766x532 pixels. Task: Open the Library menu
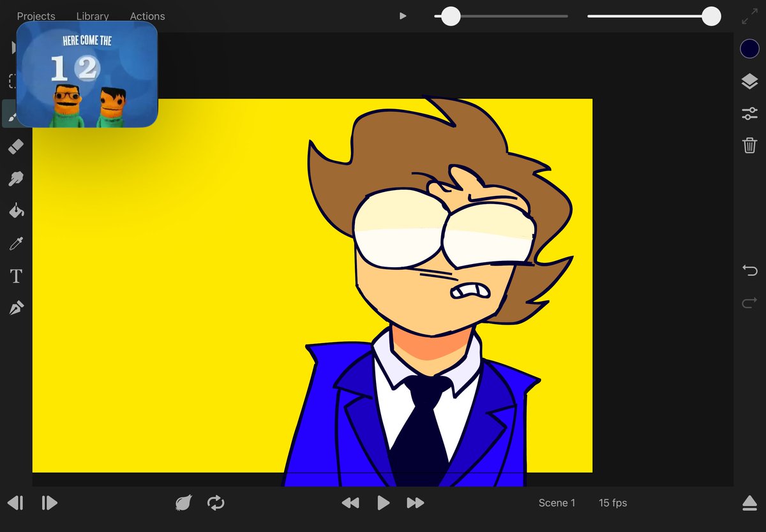(x=92, y=16)
